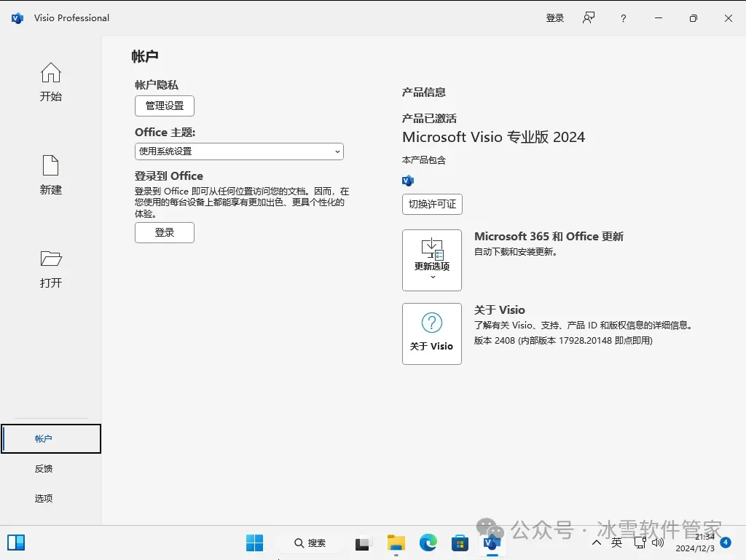746x560 pixels.
Task: Click the 产品已激活 label
Action: tap(429, 119)
